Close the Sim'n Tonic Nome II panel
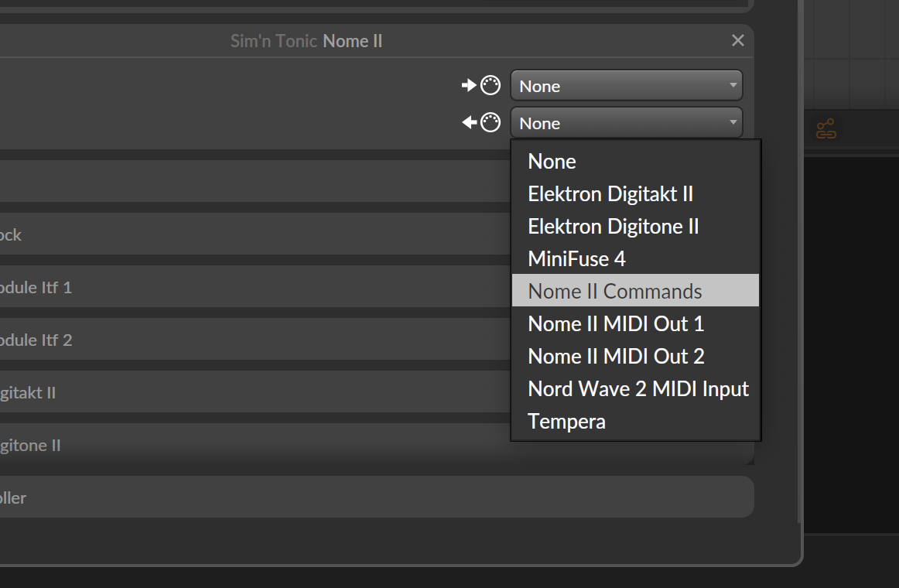Screen dimensions: 899x588 pos(738,40)
